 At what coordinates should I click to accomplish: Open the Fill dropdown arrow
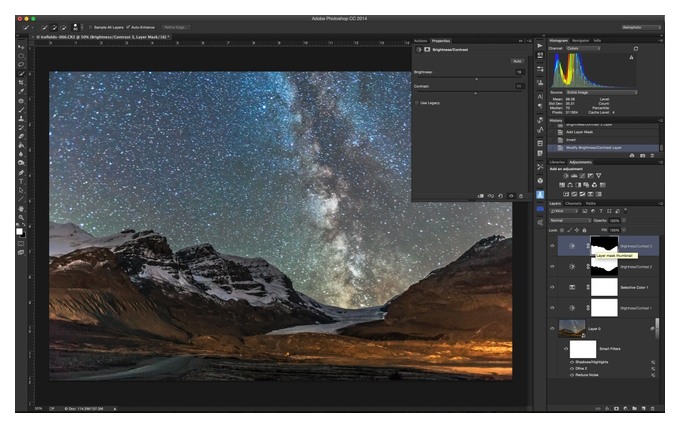click(624, 230)
